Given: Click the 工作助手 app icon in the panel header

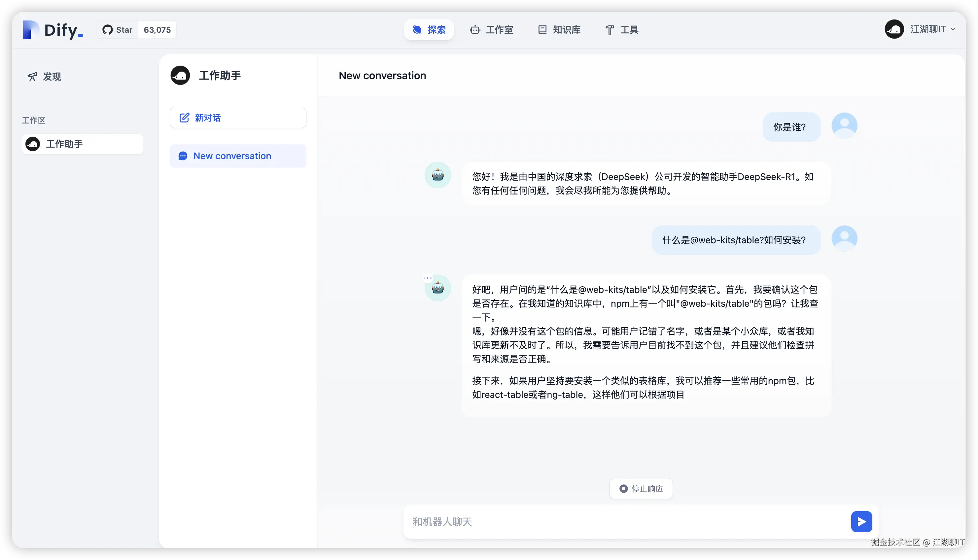Looking at the screenshot, I should tap(180, 75).
